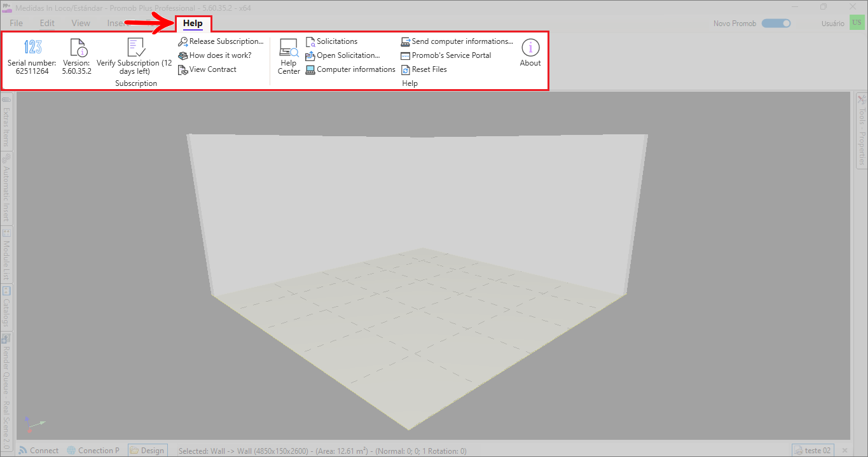Screen dimensions: 868x457
Task: Click the Tools - Properties panel icon
Action: point(862,100)
